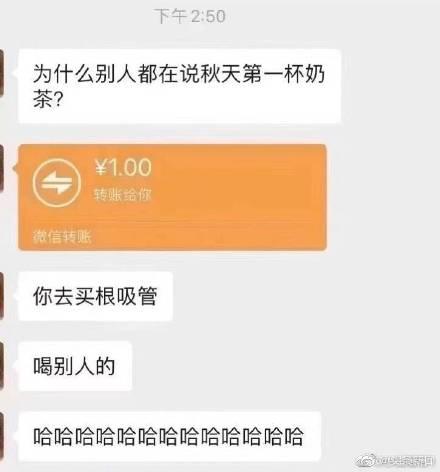Tap the ¥ currency symbol on the transfer card
The height and width of the screenshot is (472, 440).
101,167
